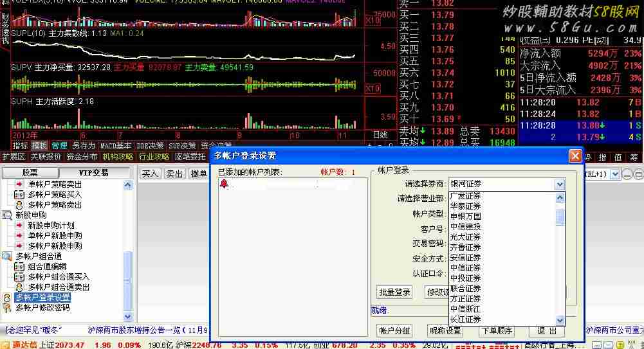Open the 行业攻略 tab

[x=154, y=157]
